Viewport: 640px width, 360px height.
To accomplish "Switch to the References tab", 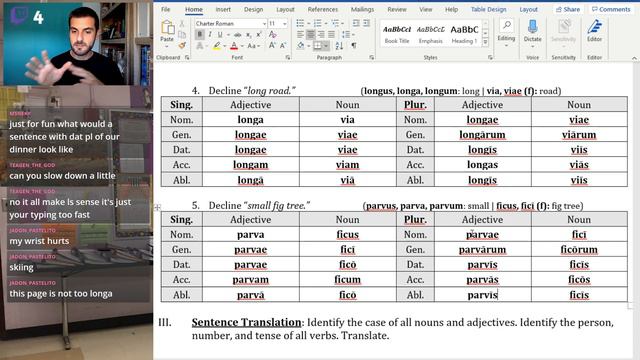I will coord(322,9).
